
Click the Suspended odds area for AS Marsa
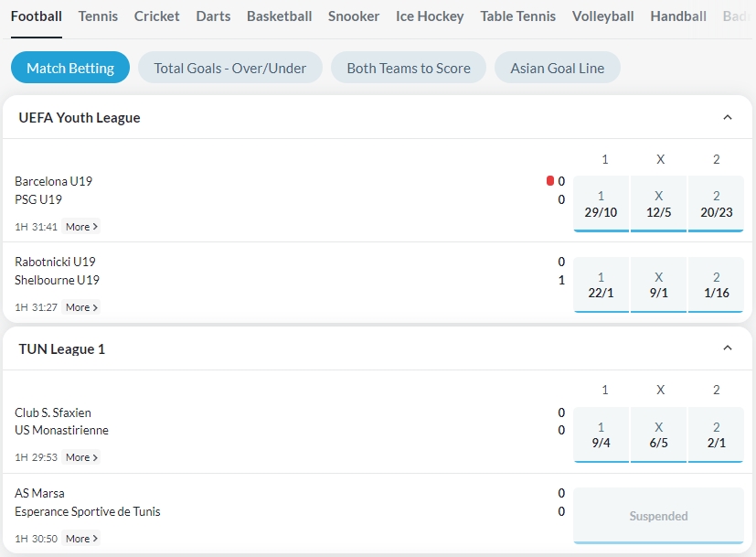tap(657, 516)
